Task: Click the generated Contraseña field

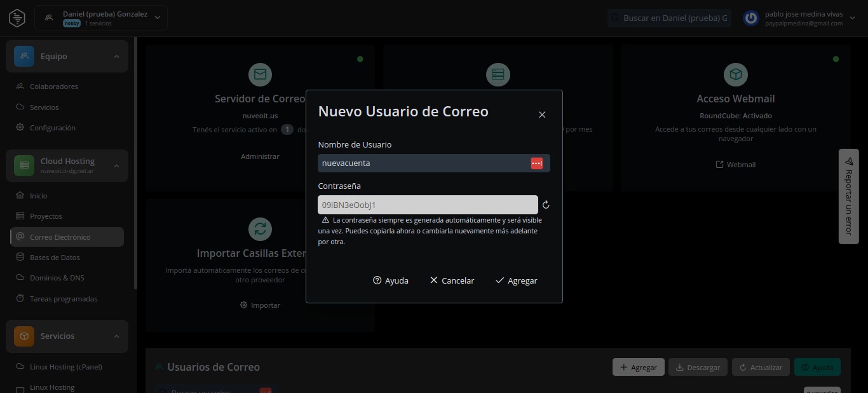Action: [427, 205]
